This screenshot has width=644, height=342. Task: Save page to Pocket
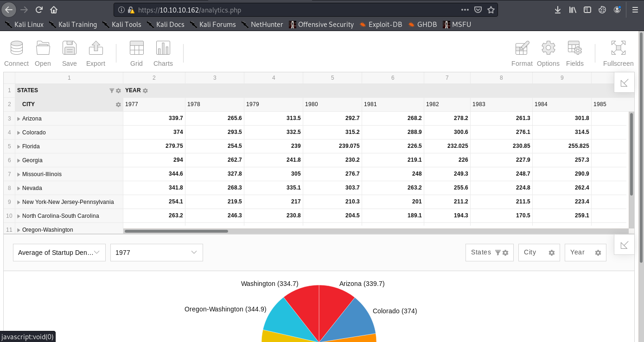(x=478, y=10)
